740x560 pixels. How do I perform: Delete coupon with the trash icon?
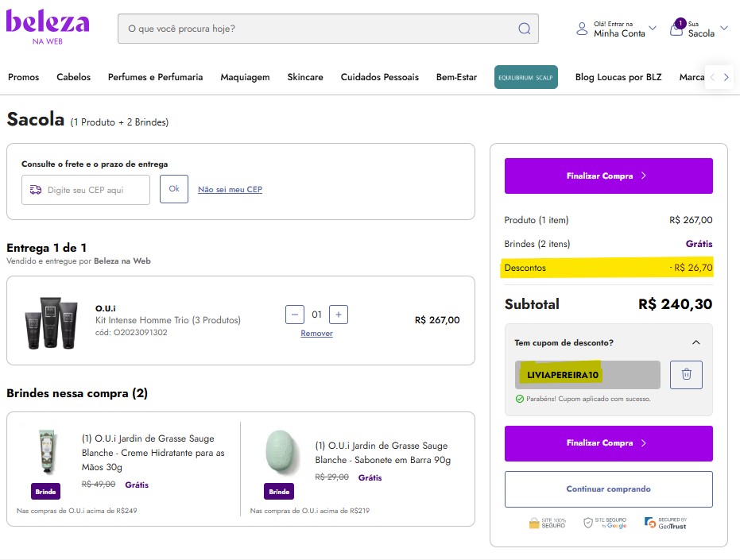[686, 374]
